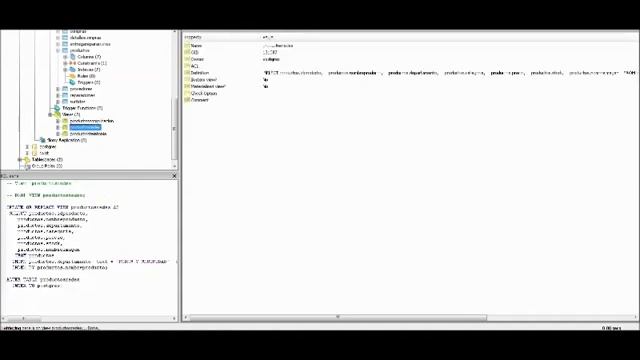Click the Trigger Functions node icon
Image resolution: width=640 pixels, height=360 pixels.
pyautogui.click(x=58, y=108)
